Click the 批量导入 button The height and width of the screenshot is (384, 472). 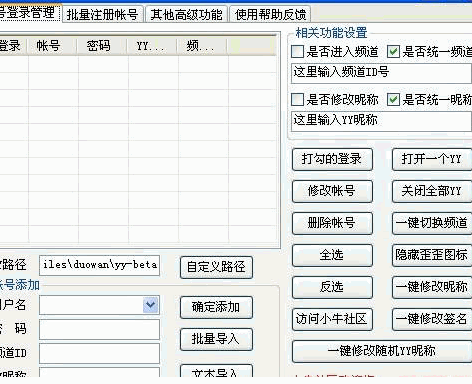tap(216, 339)
